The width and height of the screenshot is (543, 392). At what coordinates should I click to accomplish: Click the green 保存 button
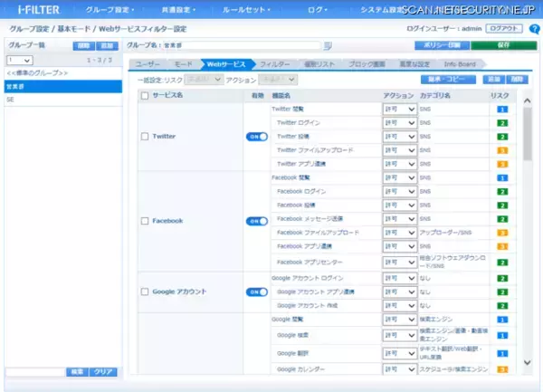[x=503, y=45]
